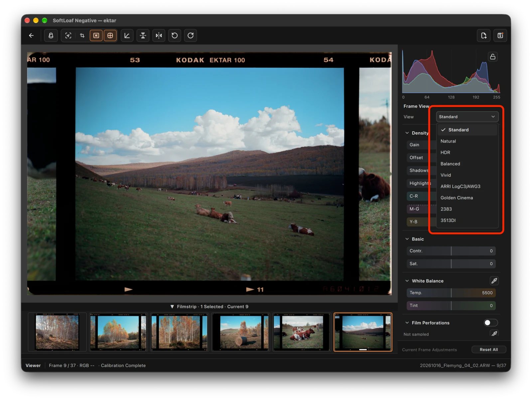The width and height of the screenshot is (532, 400).
Task: Click the 'Calibration Complete' status text
Action: 123,365
